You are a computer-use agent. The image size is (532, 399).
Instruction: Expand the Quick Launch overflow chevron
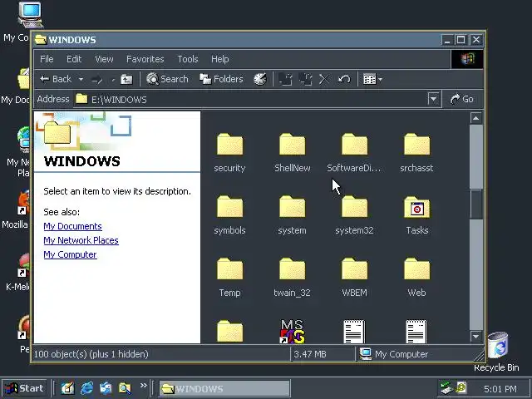144,386
